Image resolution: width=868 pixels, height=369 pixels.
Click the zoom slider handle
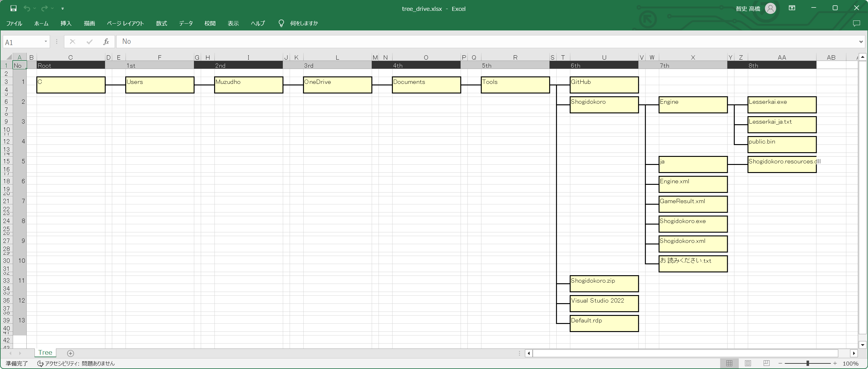click(808, 363)
